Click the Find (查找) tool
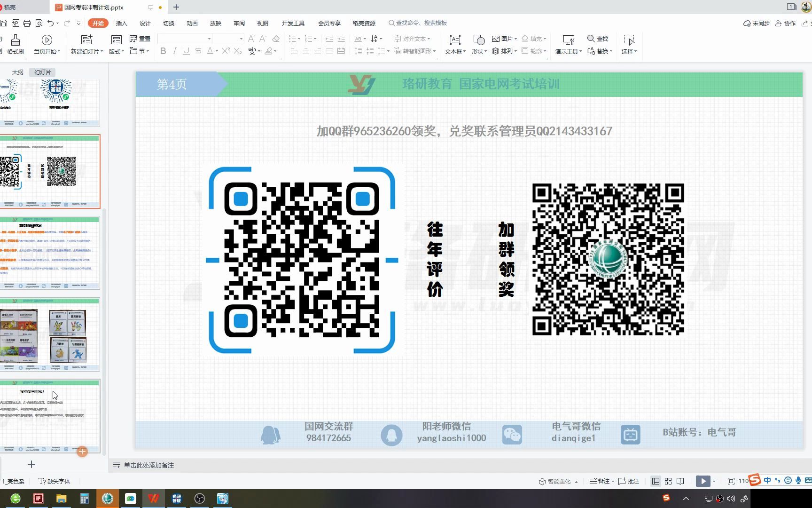 click(x=598, y=39)
